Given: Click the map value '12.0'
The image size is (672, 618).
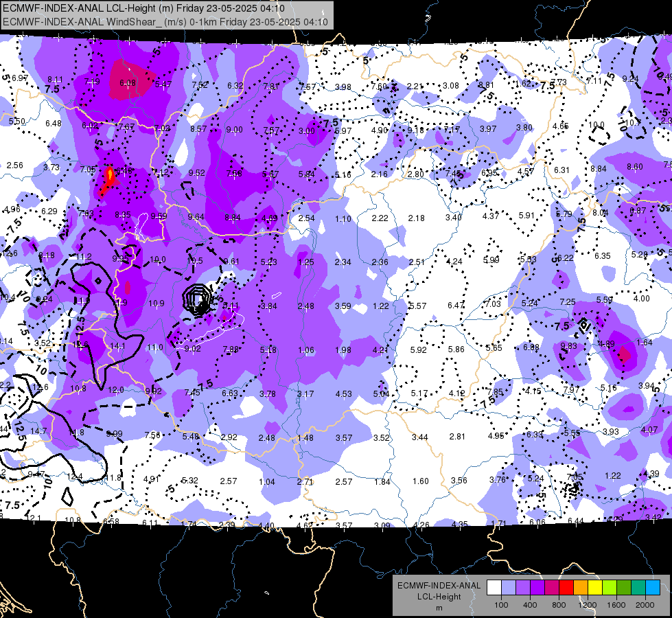Looking at the screenshot, I should 116,390.
